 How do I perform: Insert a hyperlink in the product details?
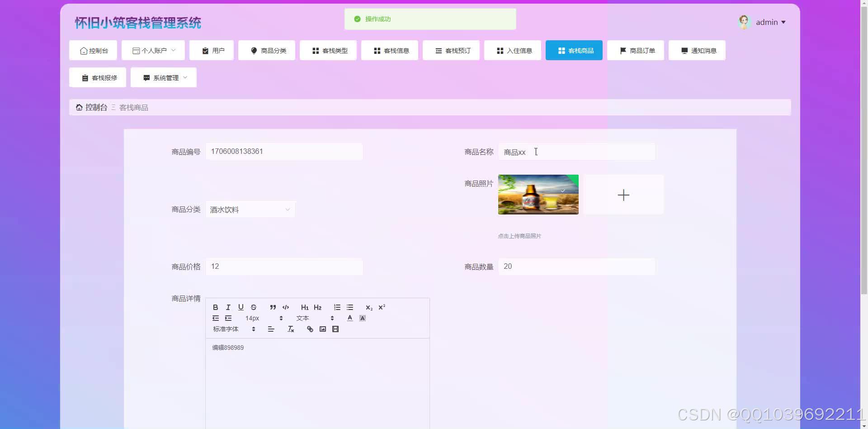[310, 329]
